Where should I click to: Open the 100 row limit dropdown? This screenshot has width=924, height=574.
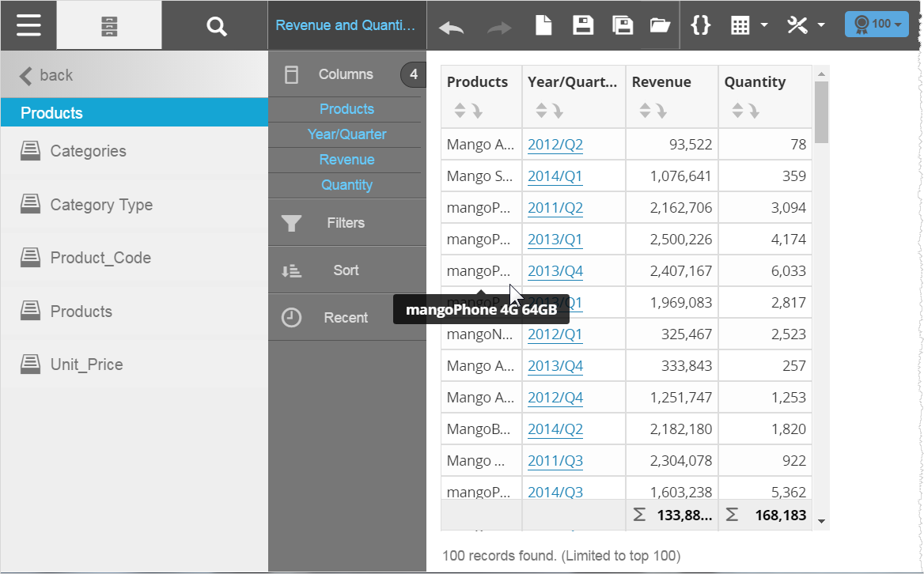[x=877, y=25]
